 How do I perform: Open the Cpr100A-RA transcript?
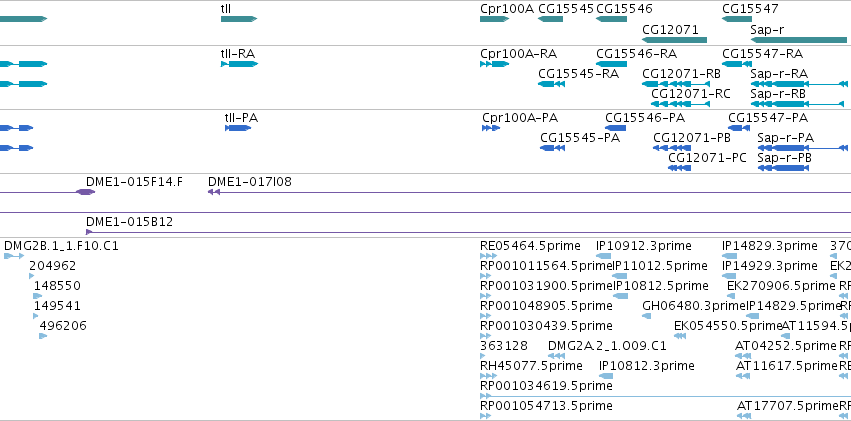[x=494, y=64]
